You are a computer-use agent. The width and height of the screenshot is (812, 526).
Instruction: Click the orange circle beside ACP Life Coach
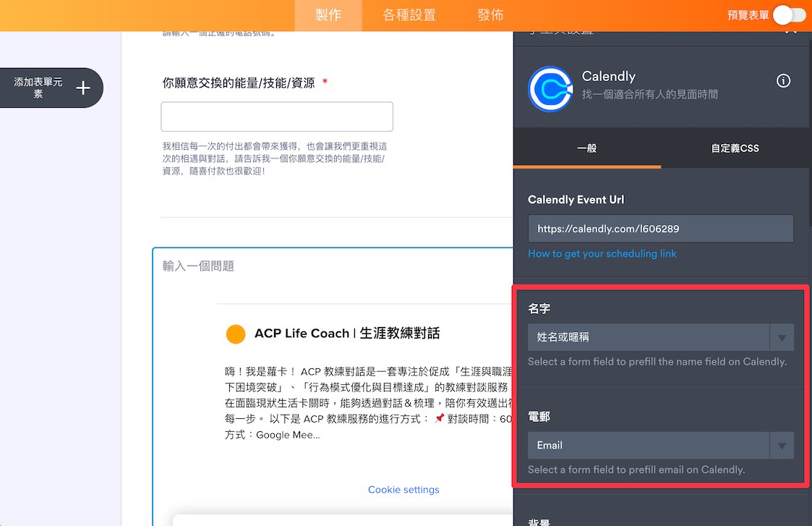click(236, 334)
